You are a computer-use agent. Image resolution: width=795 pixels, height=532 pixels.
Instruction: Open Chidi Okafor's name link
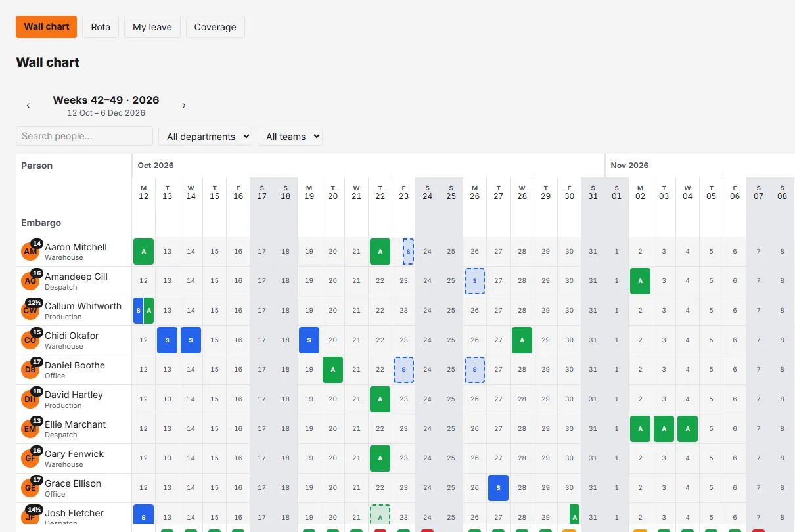click(72, 336)
